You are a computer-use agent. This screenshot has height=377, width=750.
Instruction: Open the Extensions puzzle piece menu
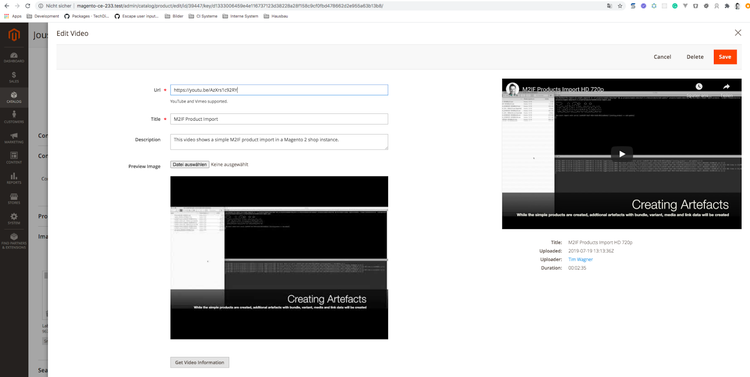coord(727,6)
